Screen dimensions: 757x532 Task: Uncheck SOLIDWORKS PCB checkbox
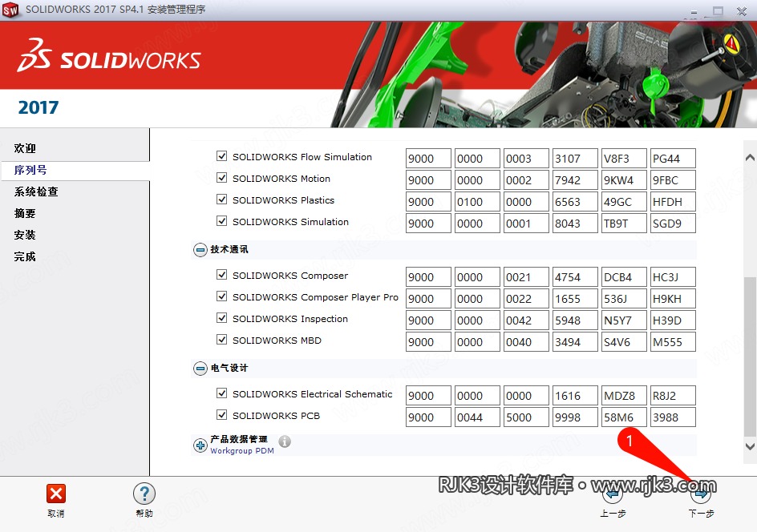[x=221, y=415]
